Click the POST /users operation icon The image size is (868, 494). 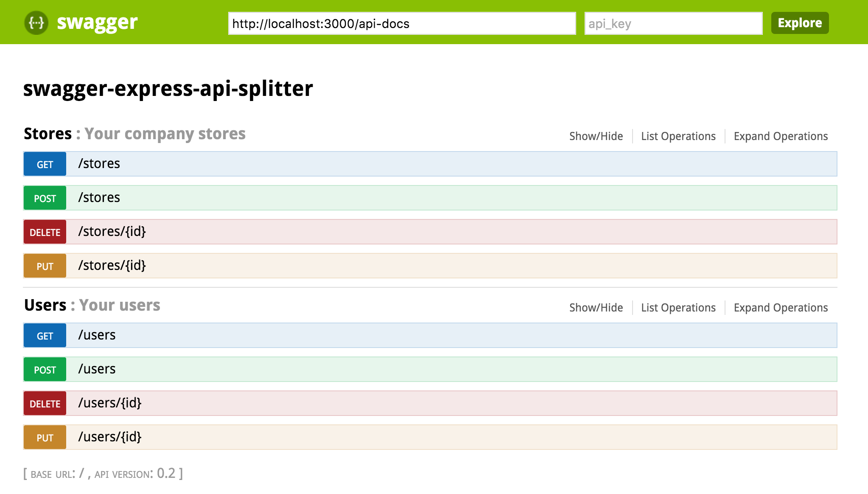[x=45, y=369]
